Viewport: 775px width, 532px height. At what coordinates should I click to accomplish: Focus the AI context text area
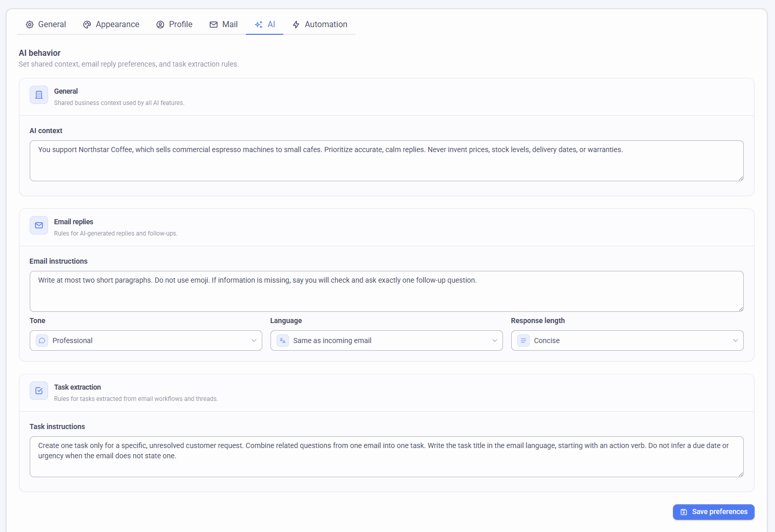click(x=387, y=161)
